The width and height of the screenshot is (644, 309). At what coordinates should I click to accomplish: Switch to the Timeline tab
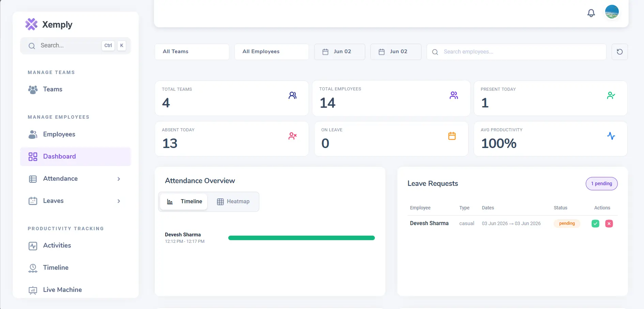pos(184,202)
